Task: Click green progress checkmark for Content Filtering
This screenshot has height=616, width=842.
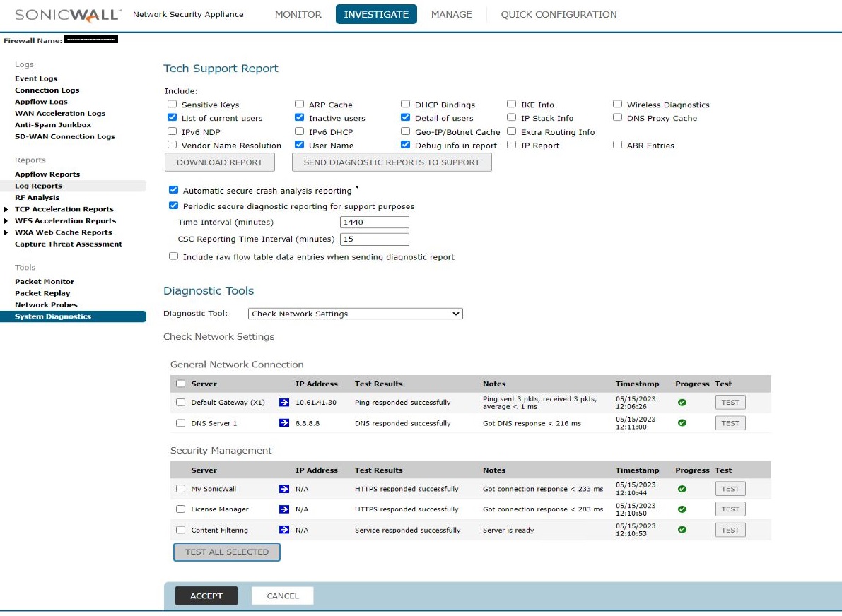Action: pos(682,530)
